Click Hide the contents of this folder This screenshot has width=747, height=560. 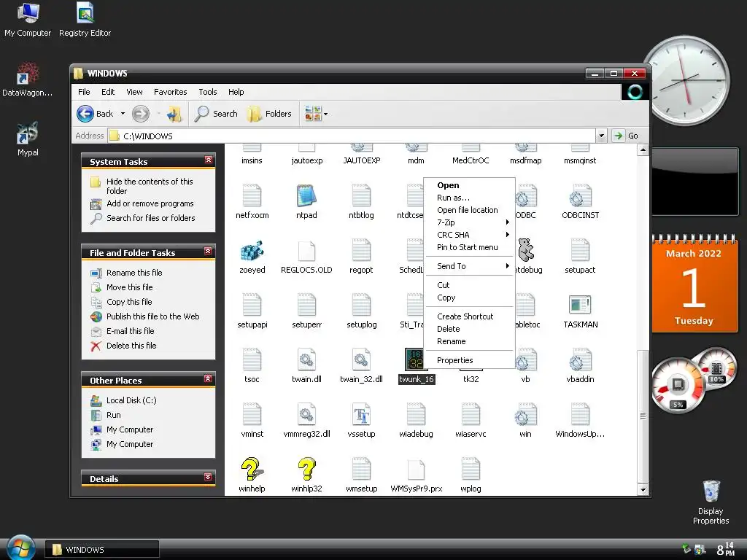pyautogui.click(x=149, y=186)
